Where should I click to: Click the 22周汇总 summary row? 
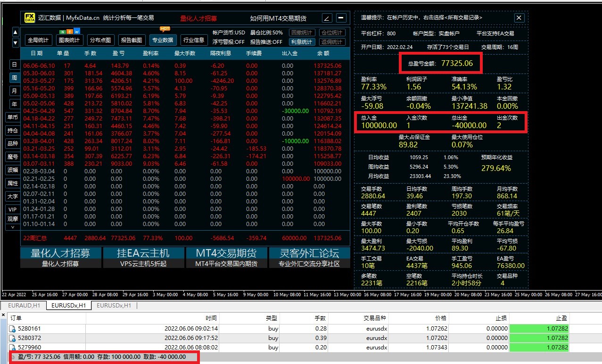coord(184,238)
